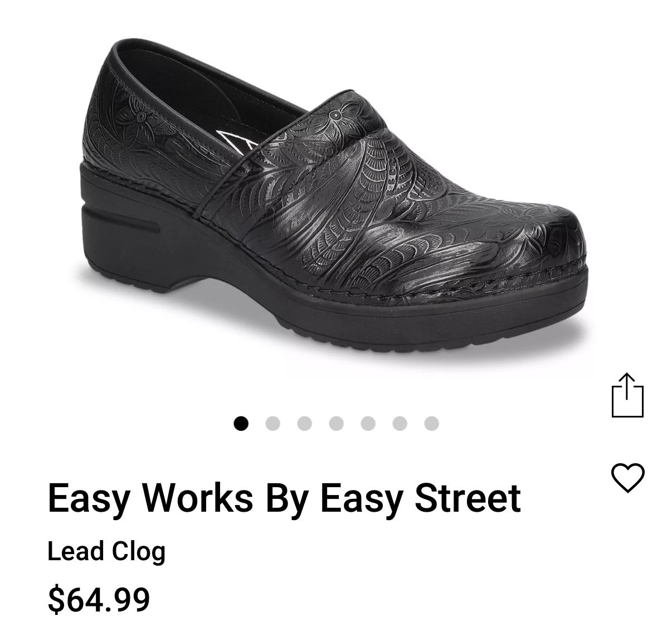Select the first carousel dot
672x631 pixels.
click(x=241, y=424)
